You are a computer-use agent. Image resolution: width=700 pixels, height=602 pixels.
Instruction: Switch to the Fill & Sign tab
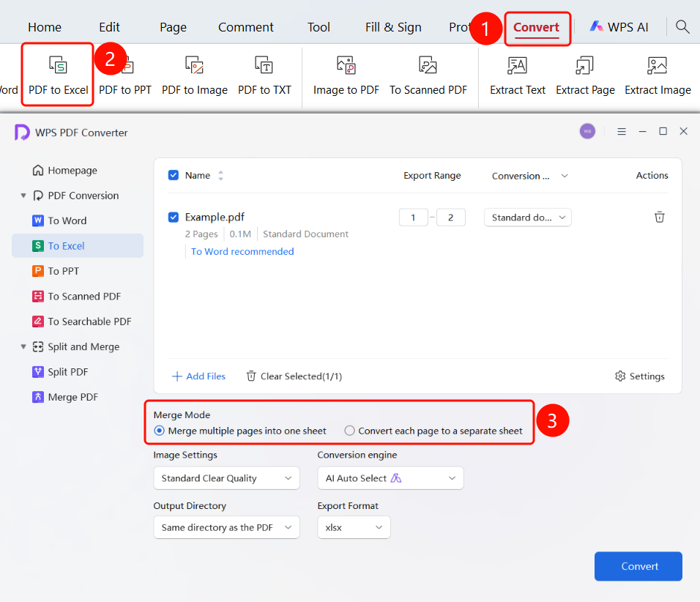point(393,27)
